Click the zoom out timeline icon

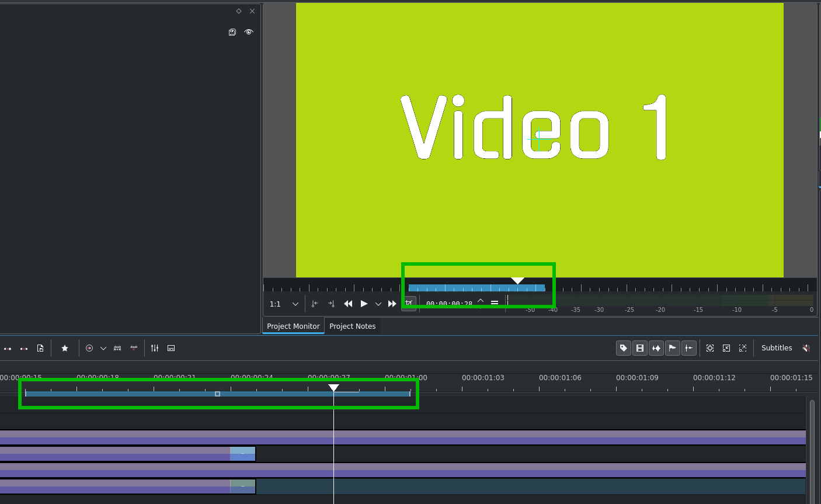(726, 348)
